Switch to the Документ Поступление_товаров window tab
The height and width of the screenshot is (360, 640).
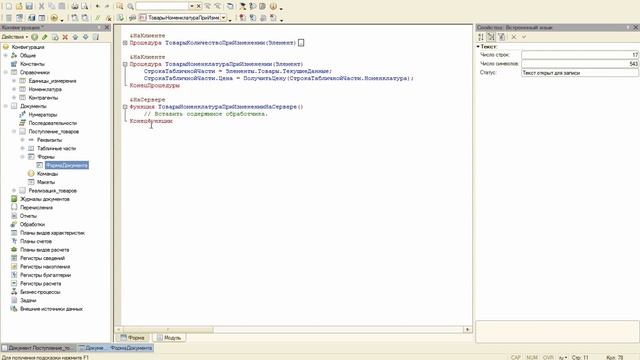[38, 348]
